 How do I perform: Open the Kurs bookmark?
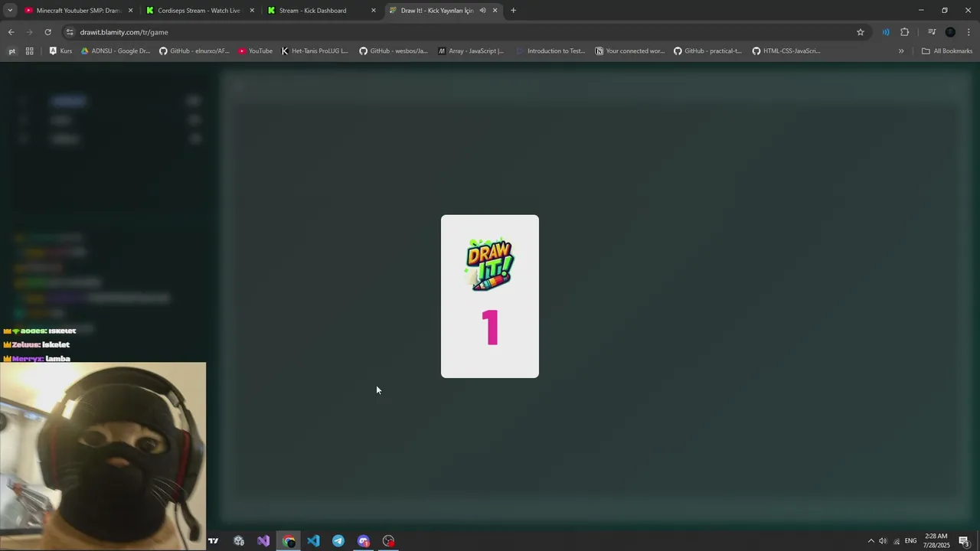(60, 51)
